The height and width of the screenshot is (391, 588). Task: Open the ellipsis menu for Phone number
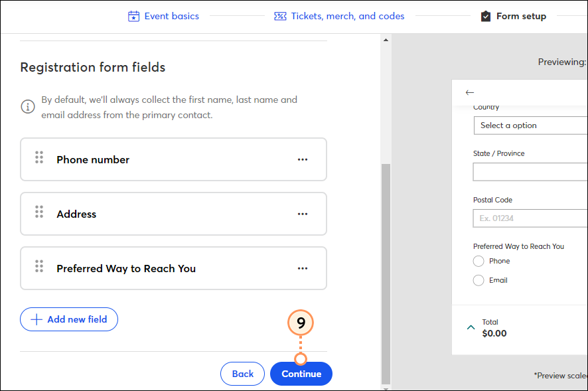(x=303, y=159)
